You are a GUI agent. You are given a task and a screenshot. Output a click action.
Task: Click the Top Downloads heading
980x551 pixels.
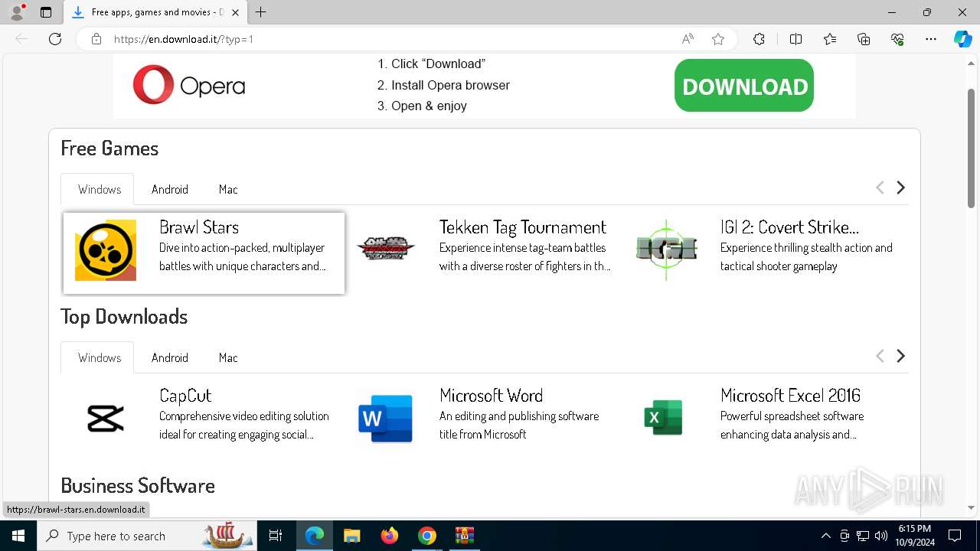(x=124, y=317)
